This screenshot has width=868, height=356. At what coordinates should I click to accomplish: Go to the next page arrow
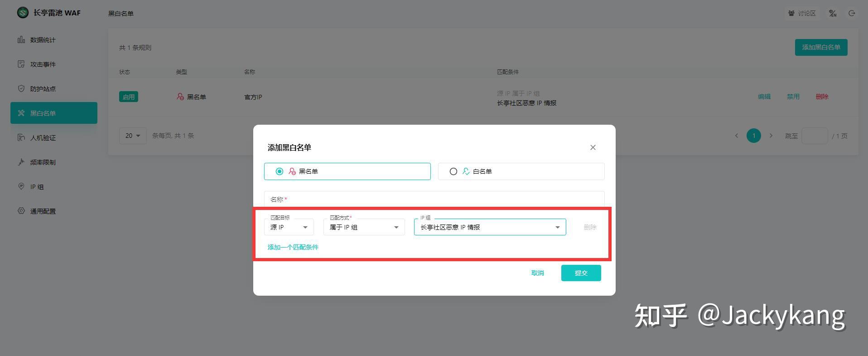tap(771, 136)
